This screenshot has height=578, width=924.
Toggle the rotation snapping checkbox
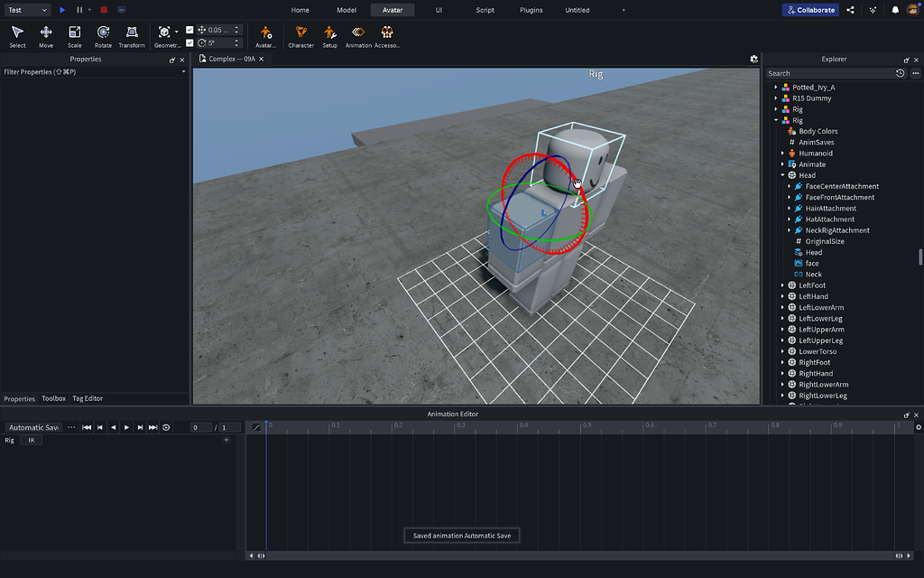click(189, 42)
